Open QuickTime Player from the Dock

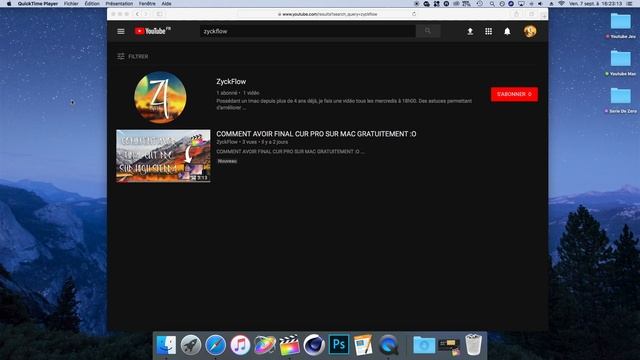[388, 345]
